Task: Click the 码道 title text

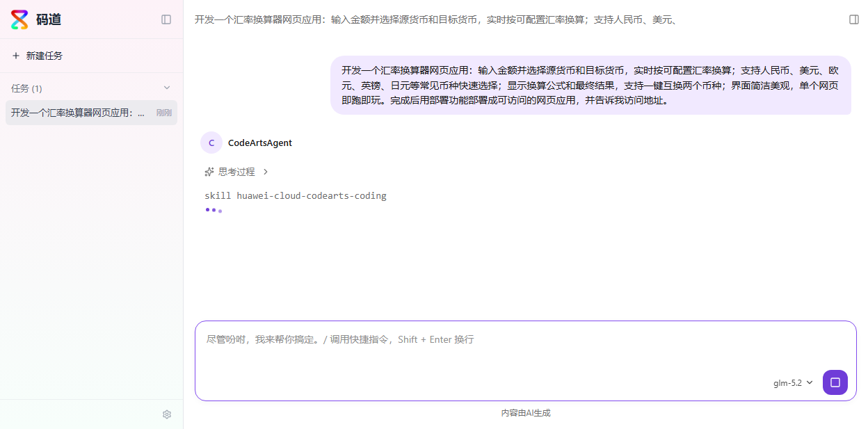Action: [49, 19]
